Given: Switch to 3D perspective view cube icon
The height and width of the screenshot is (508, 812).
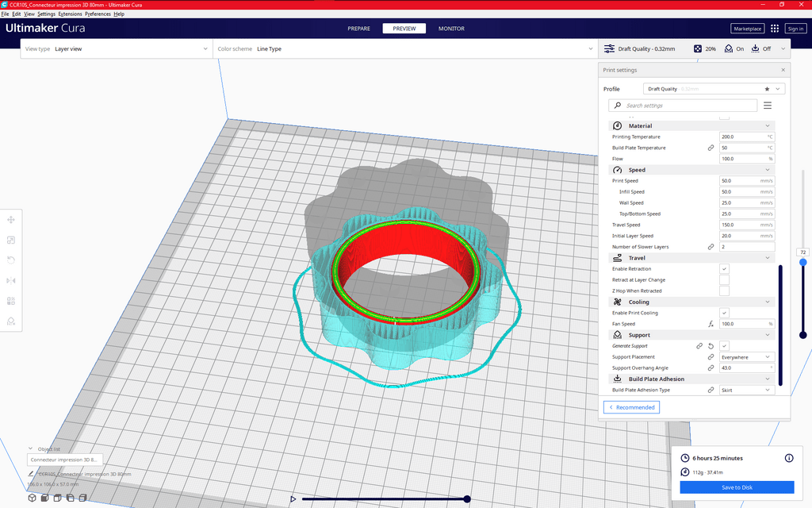Looking at the screenshot, I should [x=32, y=498].
